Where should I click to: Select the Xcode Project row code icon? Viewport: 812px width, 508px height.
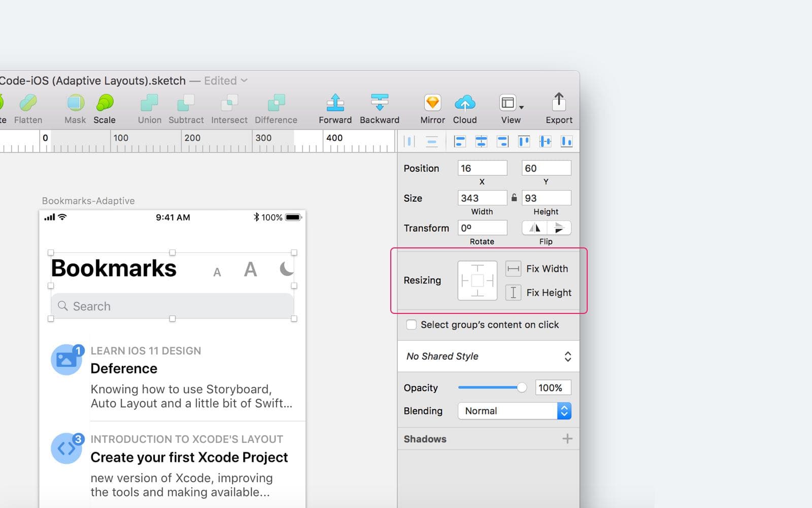click(66, 448)
